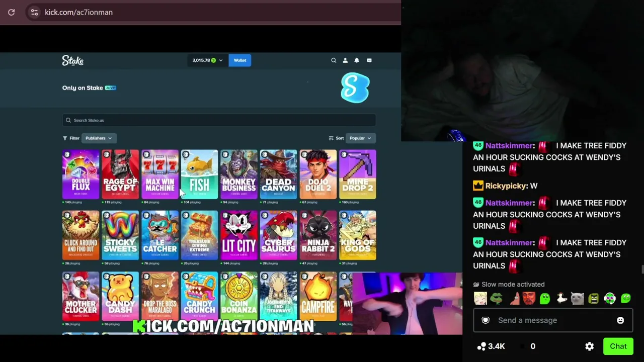This screenshot has height=362, width=644.
Task: View Stake notifications bell
Action: coord(357,60)
